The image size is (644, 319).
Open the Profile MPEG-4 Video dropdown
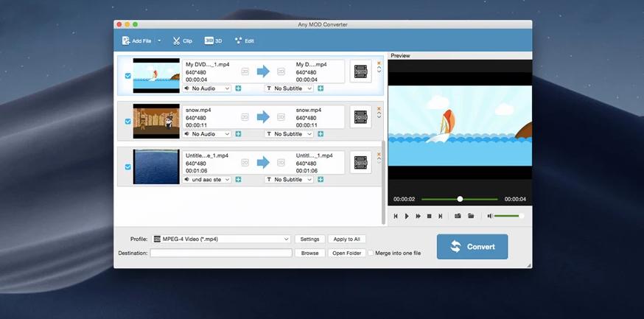[x=221, y=239]
